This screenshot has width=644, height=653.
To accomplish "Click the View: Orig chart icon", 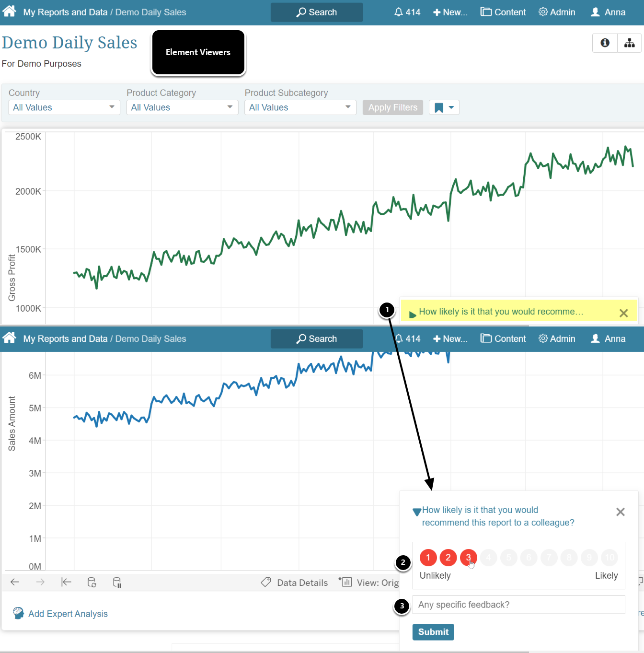I will click(x=345, y=582).
